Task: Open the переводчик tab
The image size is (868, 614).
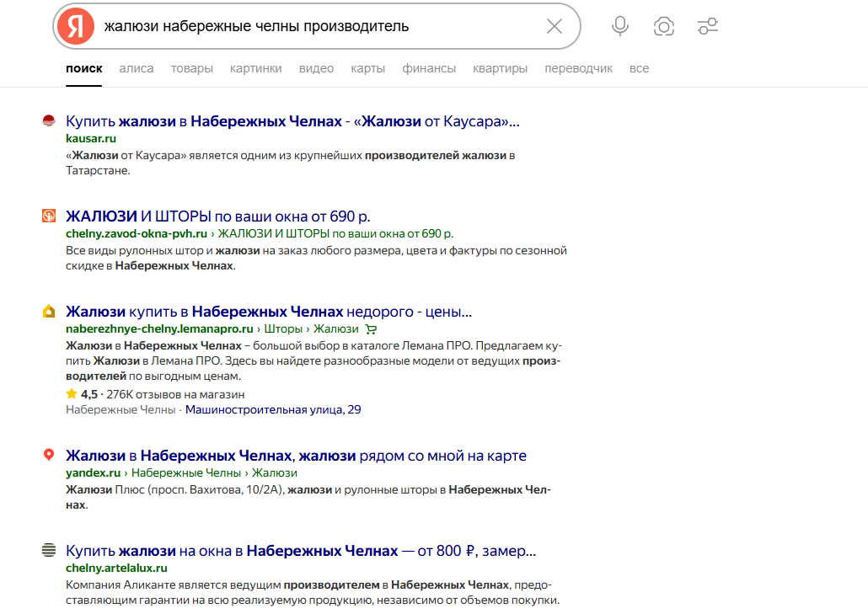Action: 578,68
